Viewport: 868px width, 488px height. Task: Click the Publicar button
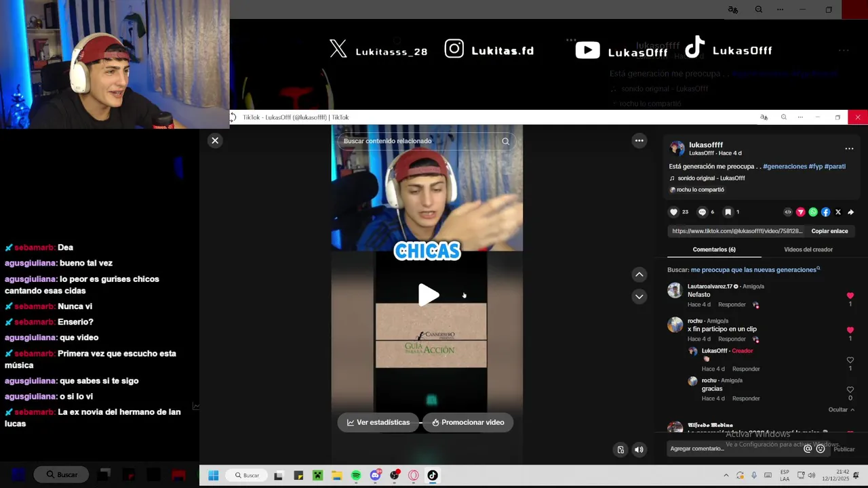click(844, 449)
